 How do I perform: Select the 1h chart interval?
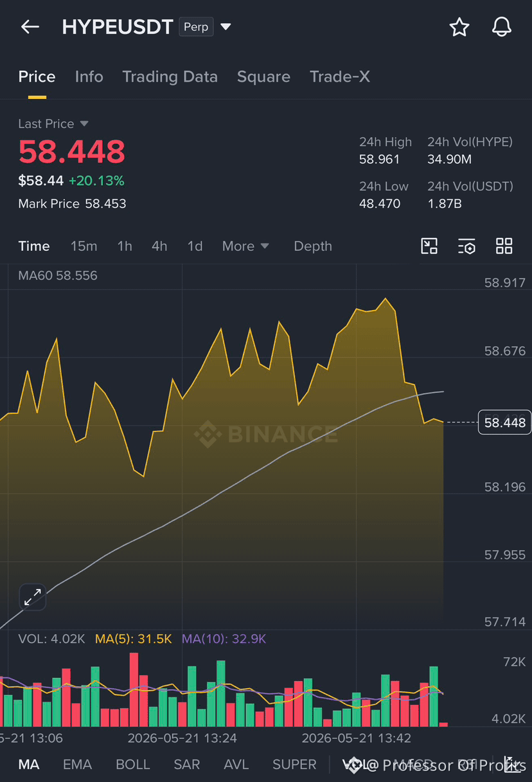coord(125,246)
